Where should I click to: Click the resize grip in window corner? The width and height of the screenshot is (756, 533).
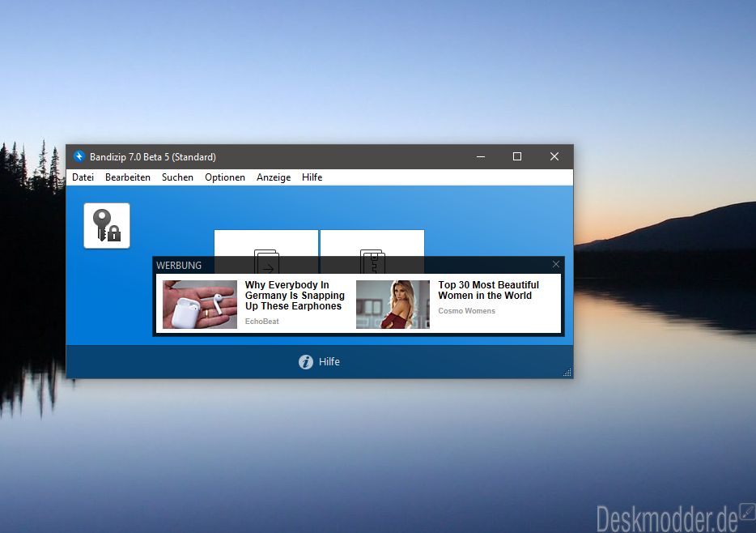pos(567,373)
